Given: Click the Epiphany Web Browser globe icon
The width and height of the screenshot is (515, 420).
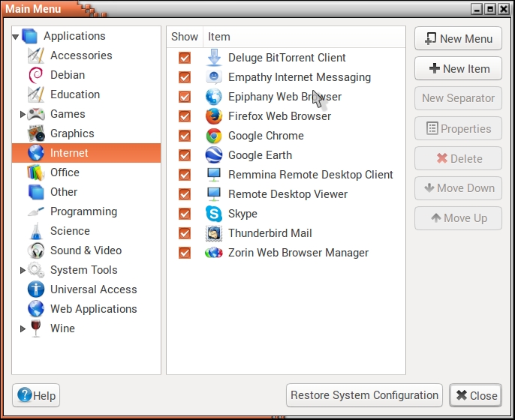Looking at the screenshot, I should point(214,97).
